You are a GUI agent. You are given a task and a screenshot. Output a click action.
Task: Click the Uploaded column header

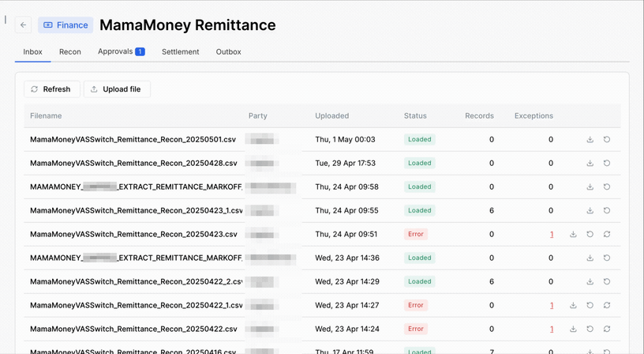point(331,116)
